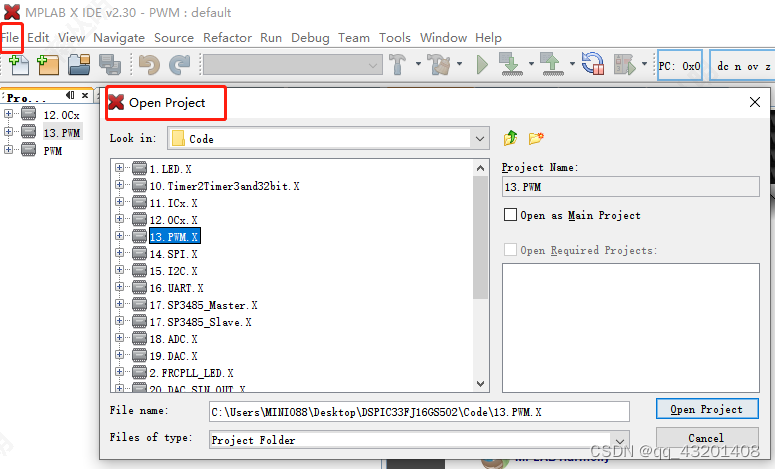Open the Files of type dropdown
The image size is (775, 469).
coord(620,440)
